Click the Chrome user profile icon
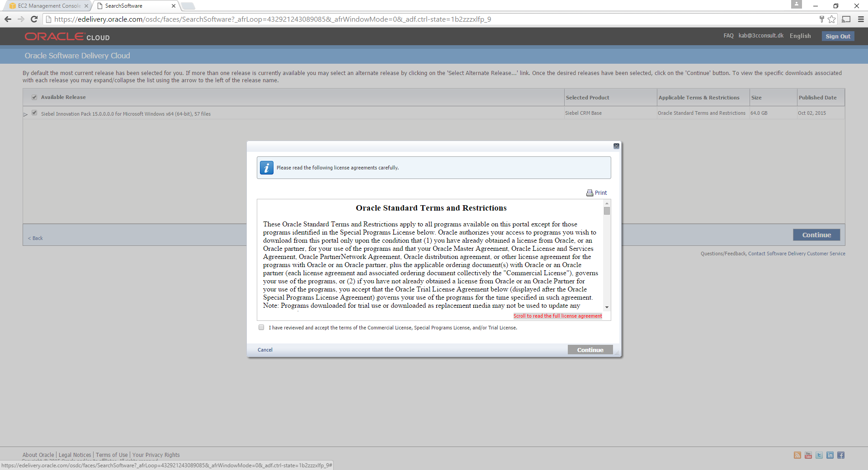 click(x=797, y=5)
